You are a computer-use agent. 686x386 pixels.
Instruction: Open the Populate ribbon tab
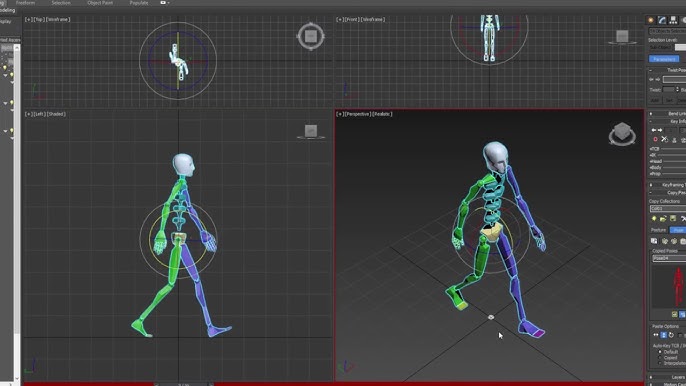[139, 3]
